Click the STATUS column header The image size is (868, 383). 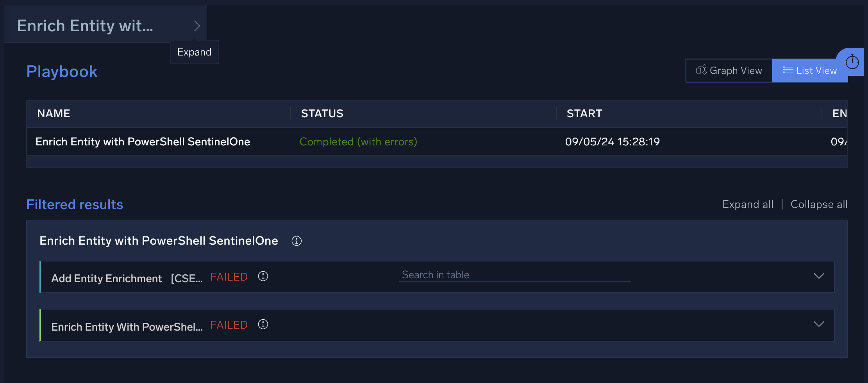tap(322, 113)
